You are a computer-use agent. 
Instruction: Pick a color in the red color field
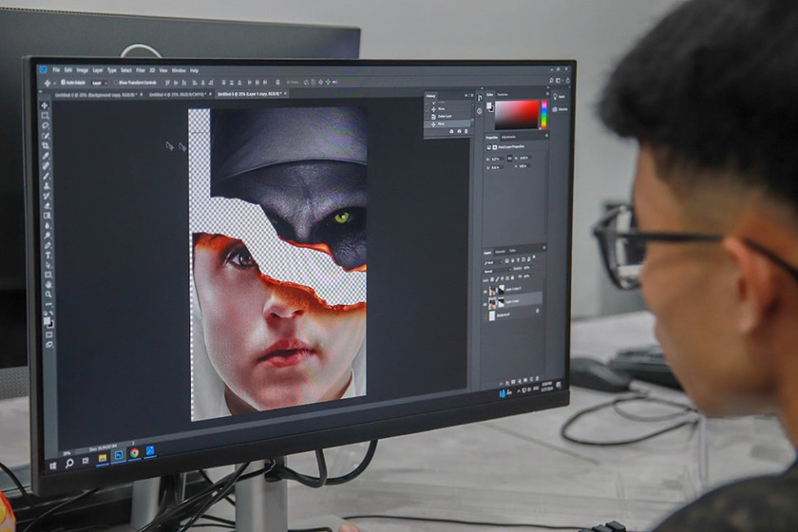tap(517, 115)
